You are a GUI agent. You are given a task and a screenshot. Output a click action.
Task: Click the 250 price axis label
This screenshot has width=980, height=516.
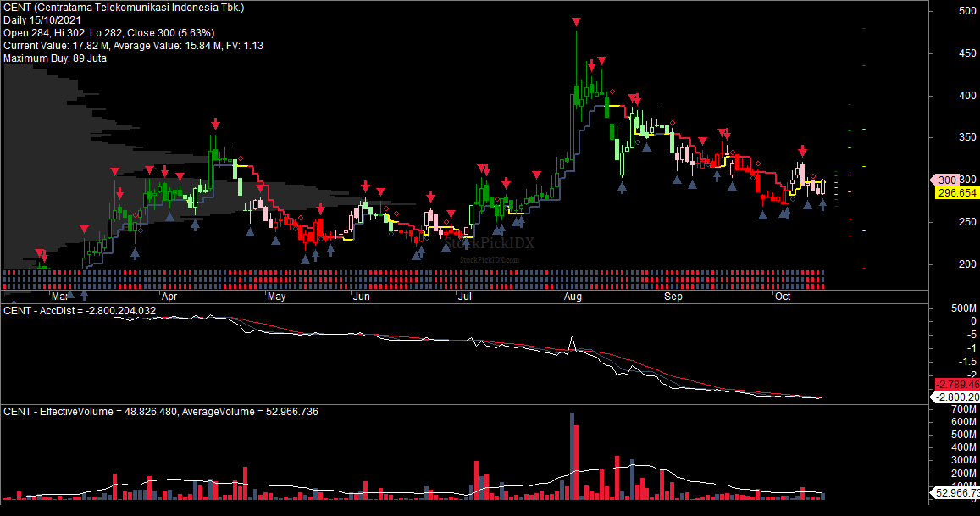(x=967, y=222)
